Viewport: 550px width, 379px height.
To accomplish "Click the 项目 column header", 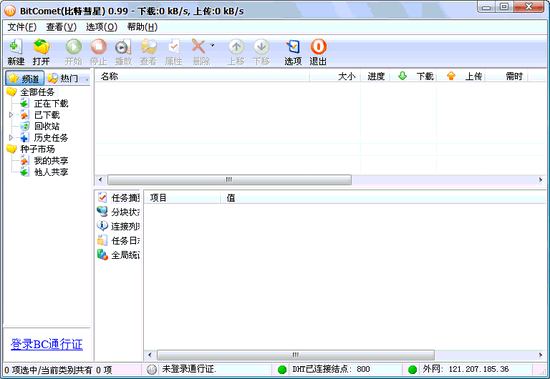I will pos(182,198).
